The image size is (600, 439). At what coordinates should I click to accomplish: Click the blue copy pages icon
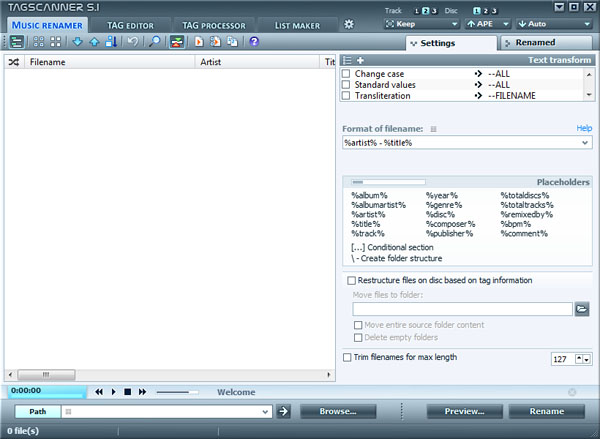click(x=232, y=41)
